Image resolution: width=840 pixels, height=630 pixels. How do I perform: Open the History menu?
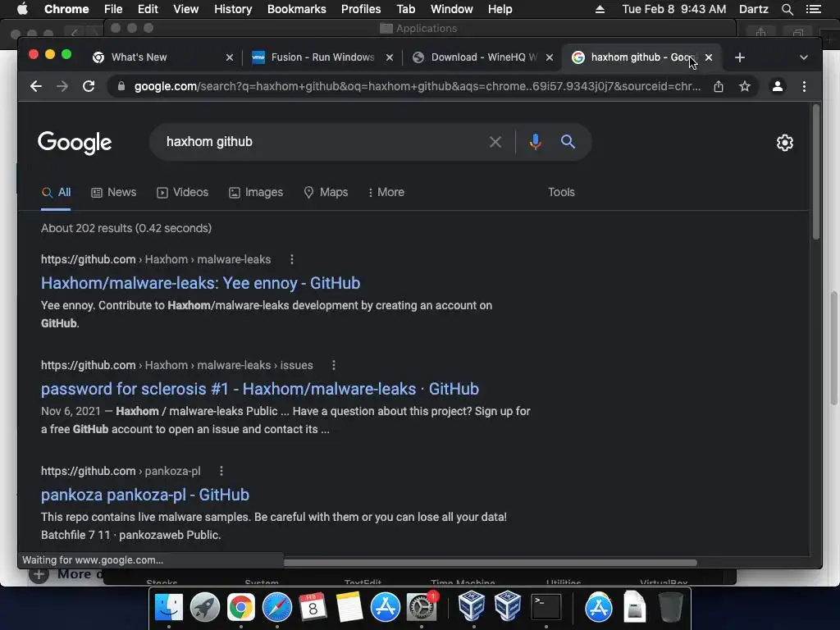[233, 9]
